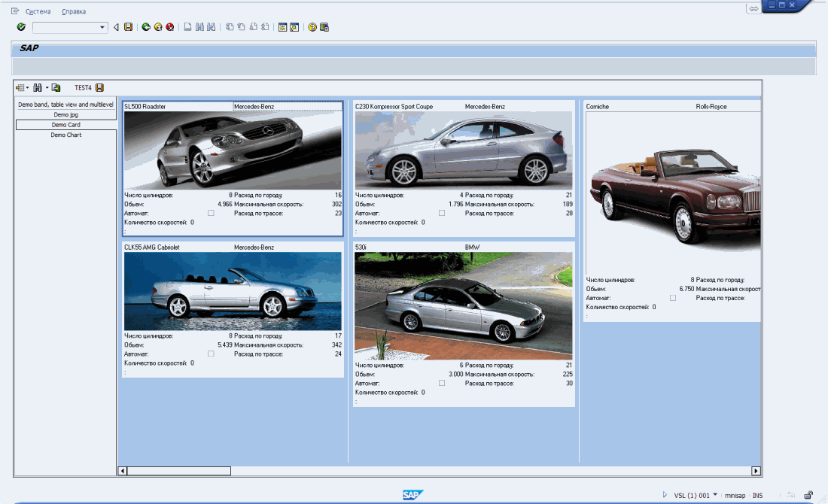Click the left arrow of horizontal scrollbar
Viewport: 828px width, 504px height.
[123, 471]
